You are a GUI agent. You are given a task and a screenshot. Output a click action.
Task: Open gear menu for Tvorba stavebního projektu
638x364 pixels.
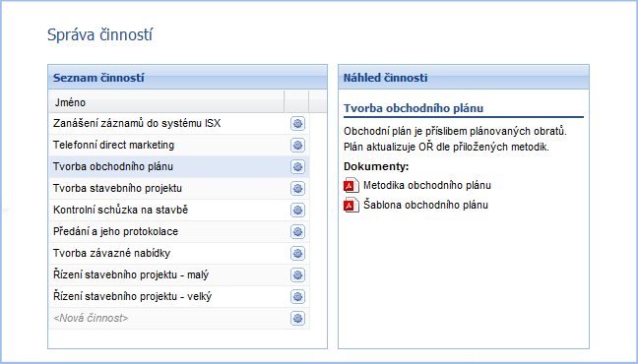[297, 188]
